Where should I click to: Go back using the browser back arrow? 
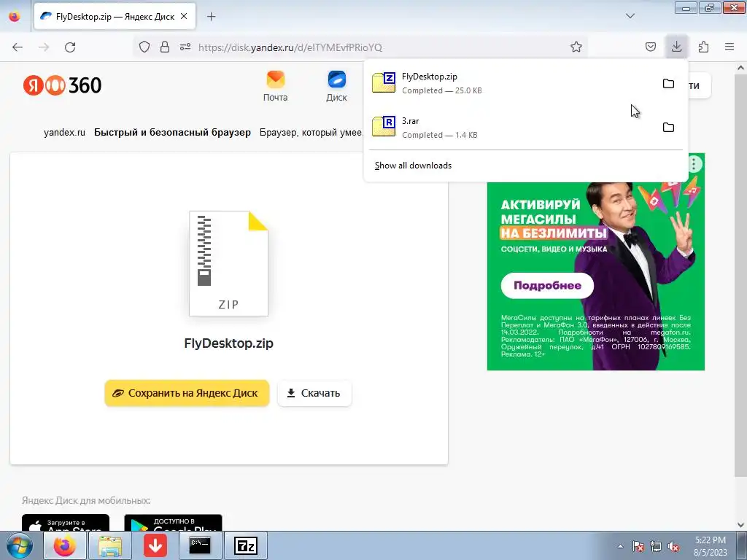[x=18, y=47]
